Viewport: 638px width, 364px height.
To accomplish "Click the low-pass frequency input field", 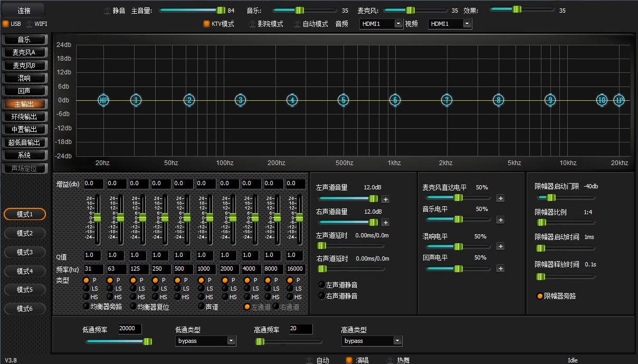I will tap(130, 329).
